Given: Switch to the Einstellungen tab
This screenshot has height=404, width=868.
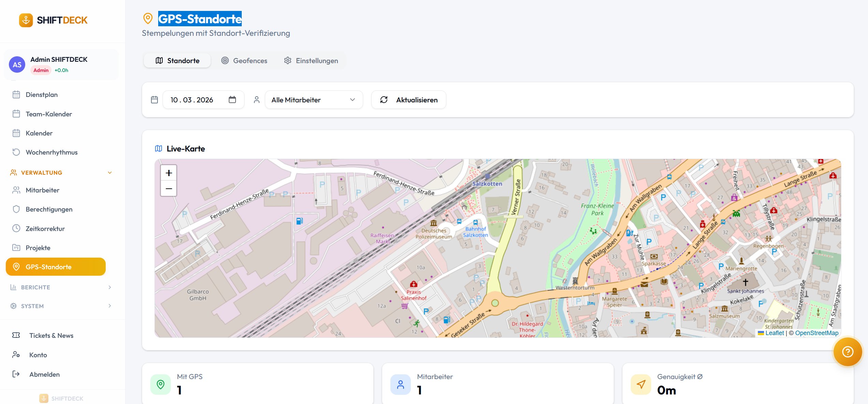Looking at the screenshot, I should (311, 60).
